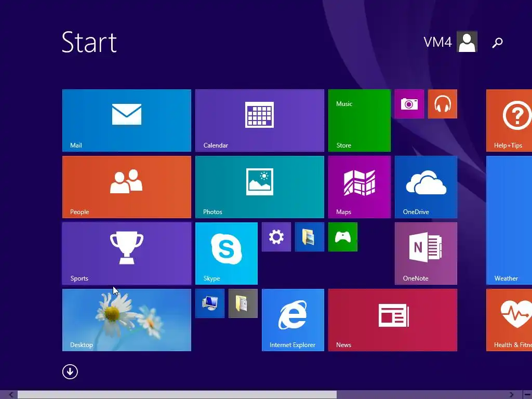
Task: Open the News tile
Action: (393, 320)
